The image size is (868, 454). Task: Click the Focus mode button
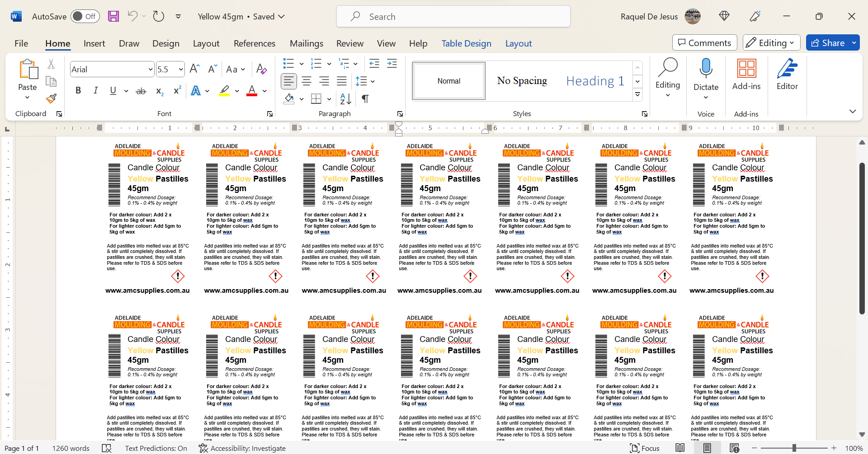[645, 448]
